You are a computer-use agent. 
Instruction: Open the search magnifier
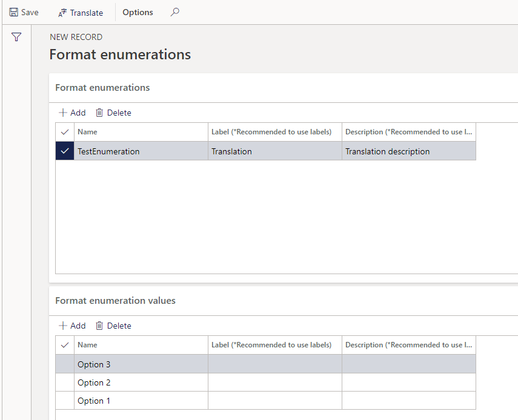click(174, 12)
